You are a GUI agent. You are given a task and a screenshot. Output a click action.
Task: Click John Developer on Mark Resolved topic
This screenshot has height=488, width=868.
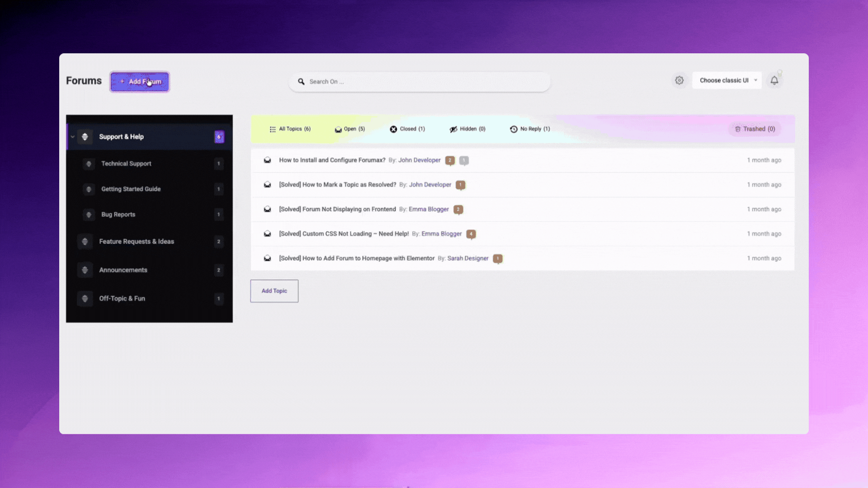coord(430,185)
